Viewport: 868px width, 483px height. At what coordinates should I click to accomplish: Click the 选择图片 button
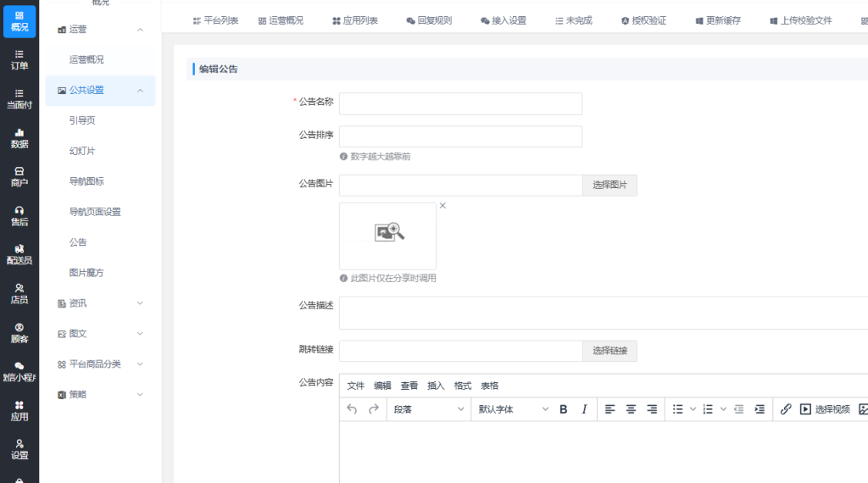tap(609, 186)
